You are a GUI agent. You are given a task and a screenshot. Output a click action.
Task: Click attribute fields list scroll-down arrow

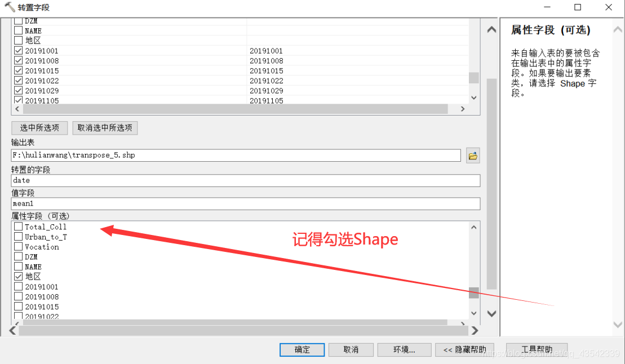474,313
